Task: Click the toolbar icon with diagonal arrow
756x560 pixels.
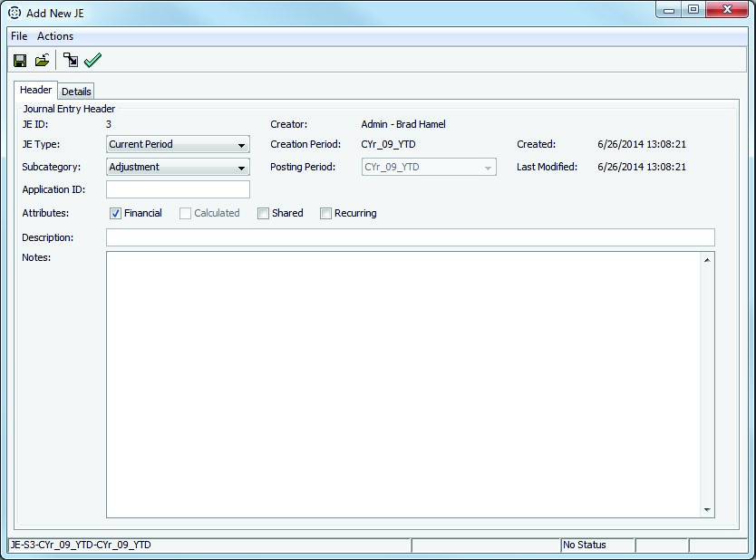Action: (x=71, y=61)
